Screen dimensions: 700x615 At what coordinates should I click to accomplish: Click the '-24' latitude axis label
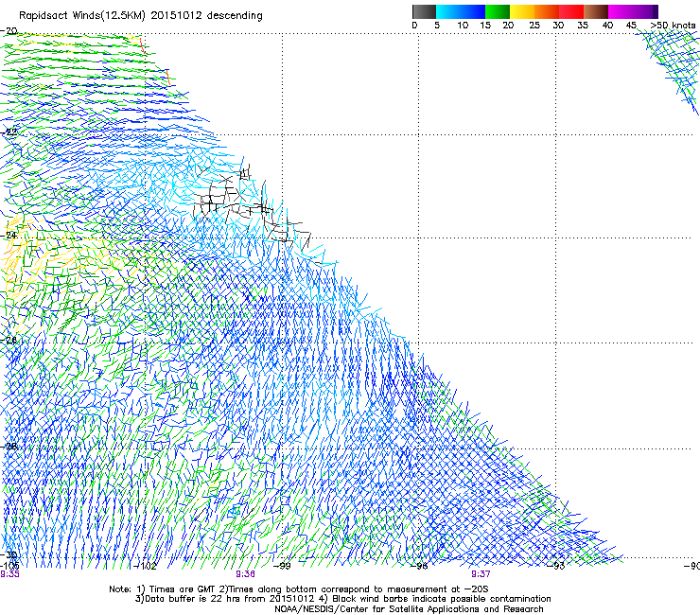[9, 235]
